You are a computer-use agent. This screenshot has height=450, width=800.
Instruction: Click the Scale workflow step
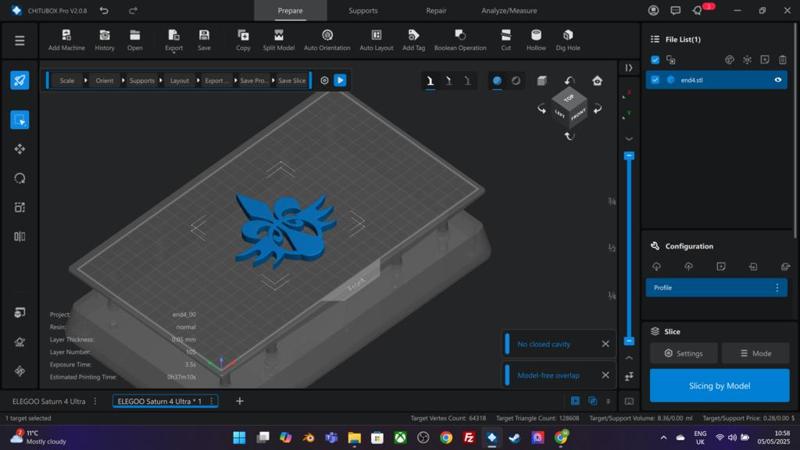click(67, 81)
